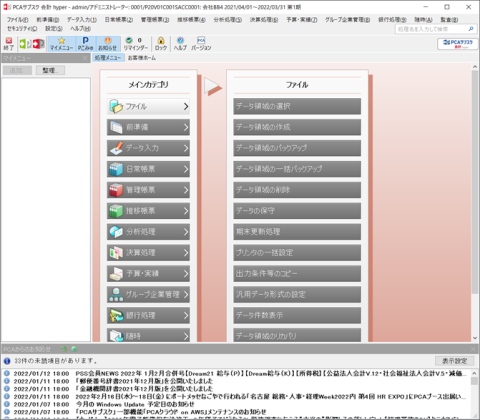Switch to the お客様ホーム tab
The image size is (480, 420).
point(142,58)
